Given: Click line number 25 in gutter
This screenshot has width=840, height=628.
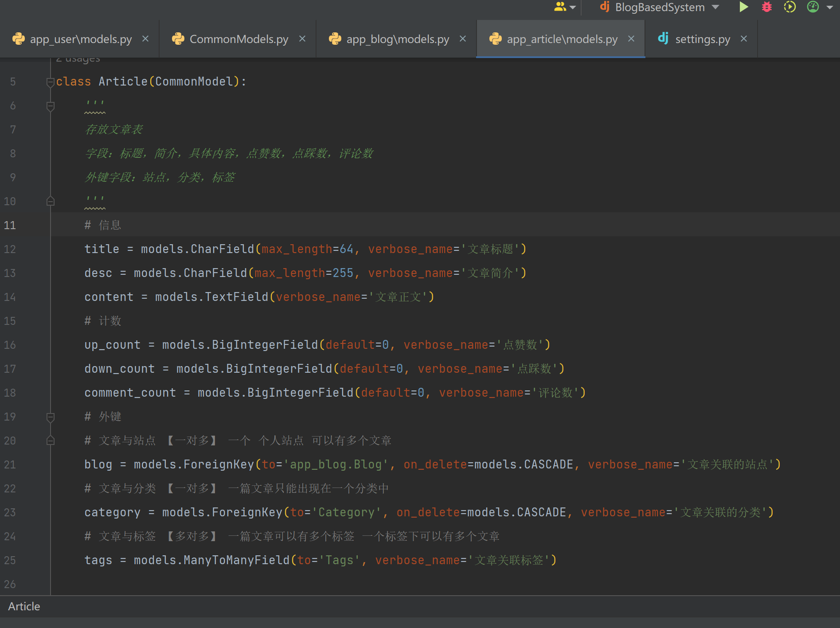Looking at the screenshot, I should pos(10,560).
